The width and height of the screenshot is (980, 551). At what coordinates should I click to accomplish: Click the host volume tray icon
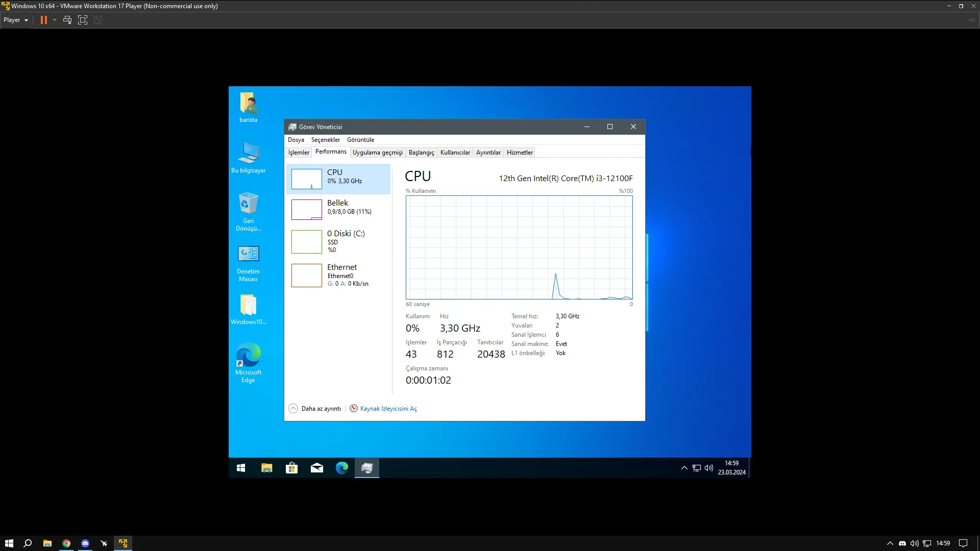tap(915, 543)
